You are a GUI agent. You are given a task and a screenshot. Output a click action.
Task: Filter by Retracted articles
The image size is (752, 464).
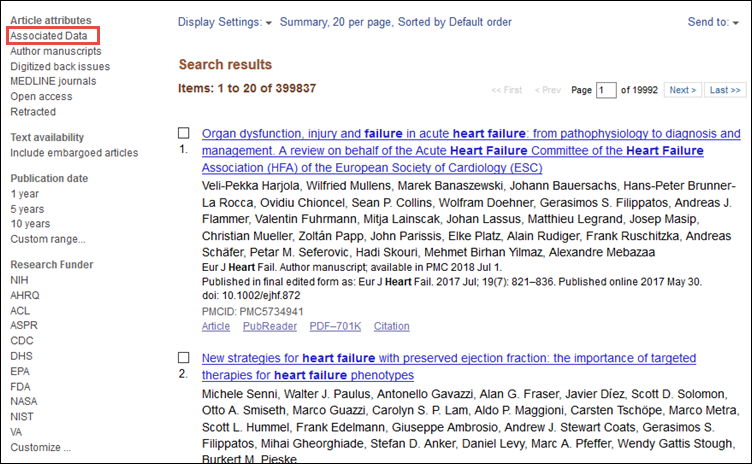(x=33, y=112)
